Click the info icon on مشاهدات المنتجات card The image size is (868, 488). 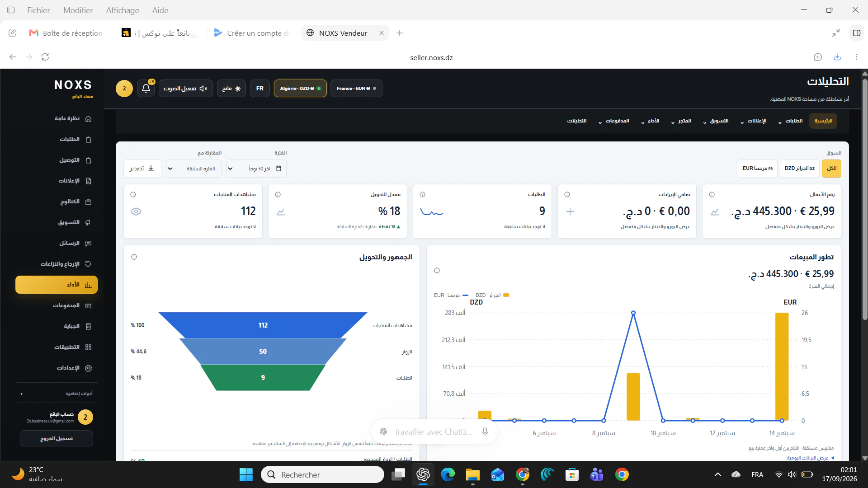tap(133, 195)
